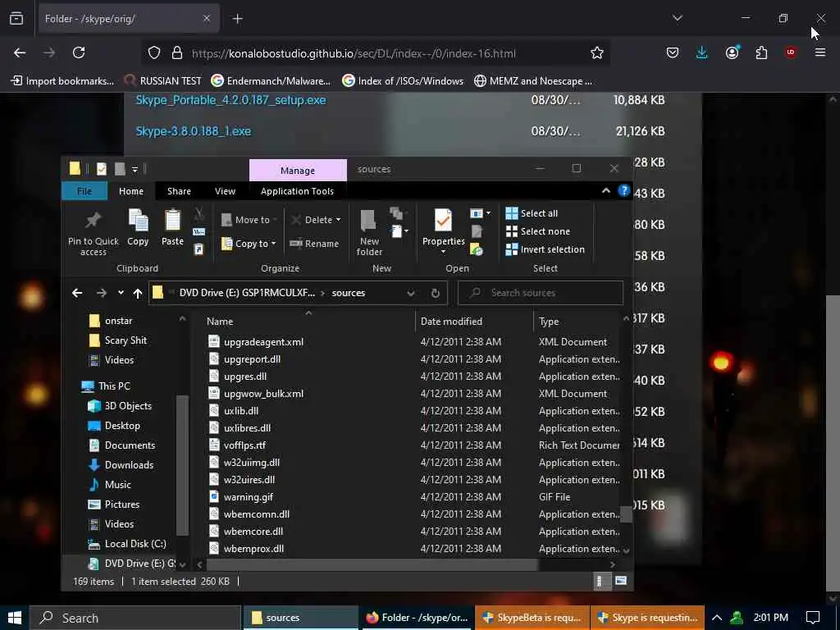The image size is (840, 630).
Task: Open Firefox list all tabs dropdown
Action: point(678,18)
